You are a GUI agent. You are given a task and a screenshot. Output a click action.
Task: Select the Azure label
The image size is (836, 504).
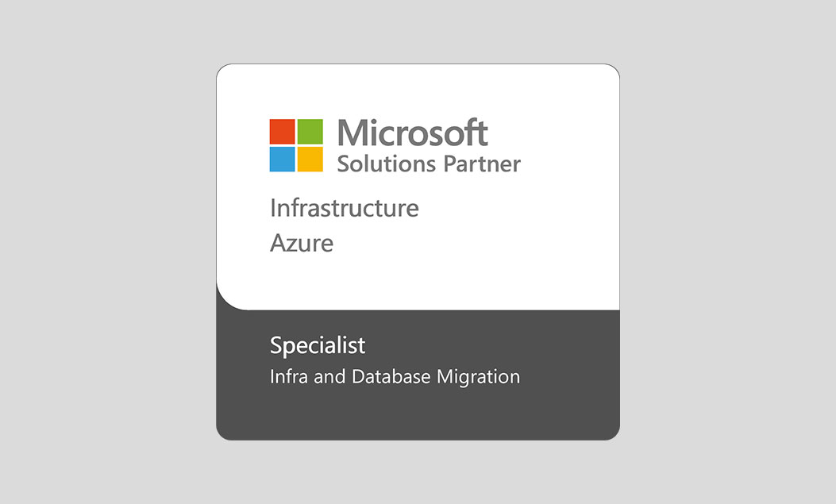(302, 243)
